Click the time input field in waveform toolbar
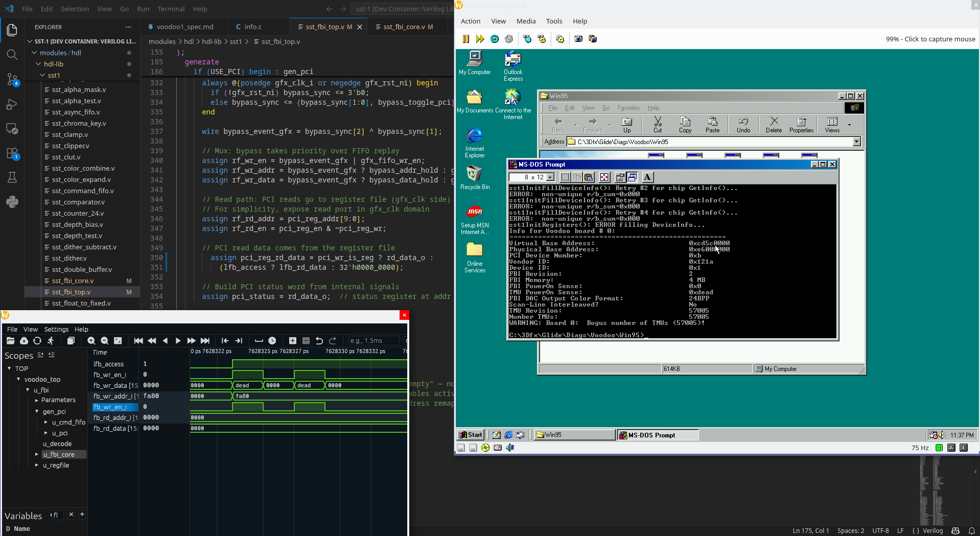The height and width of the screenshot is (536, 980). pyautogui.click(x=374, y=341)
